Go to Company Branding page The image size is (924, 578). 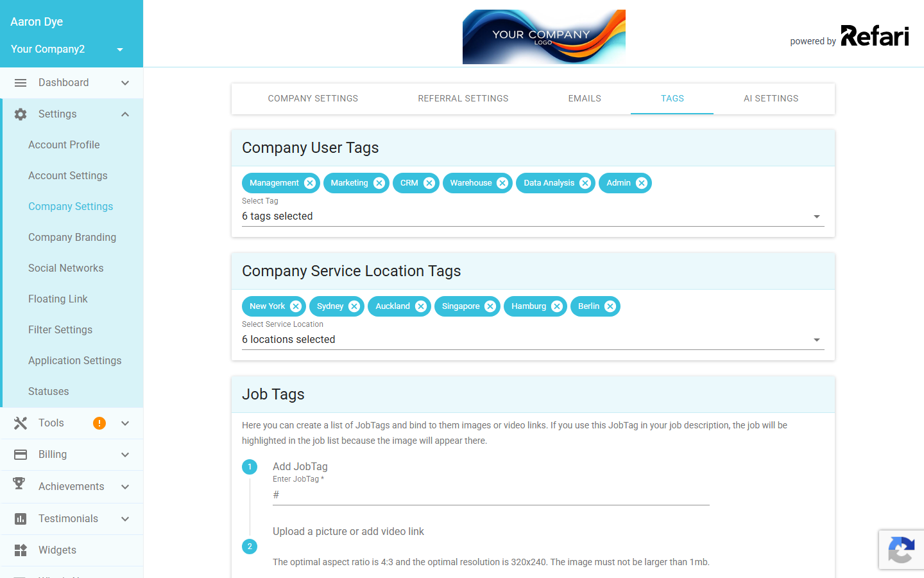pyautogui.click(x=73, y=238)
